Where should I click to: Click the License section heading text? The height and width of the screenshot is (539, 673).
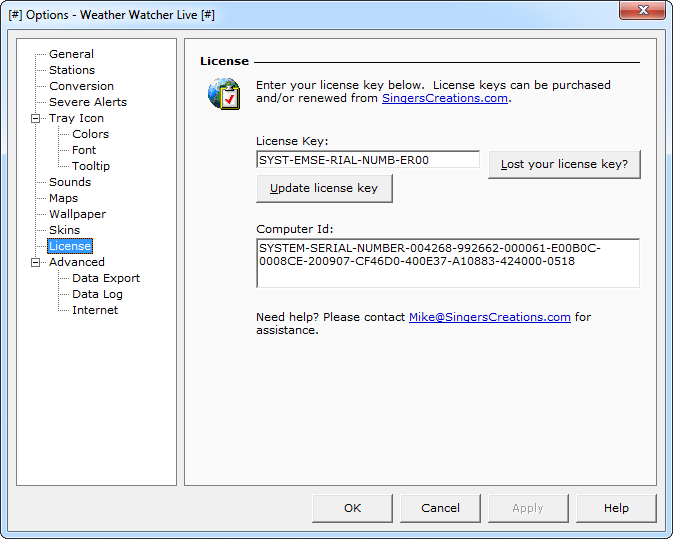click(x=224, y=61)
